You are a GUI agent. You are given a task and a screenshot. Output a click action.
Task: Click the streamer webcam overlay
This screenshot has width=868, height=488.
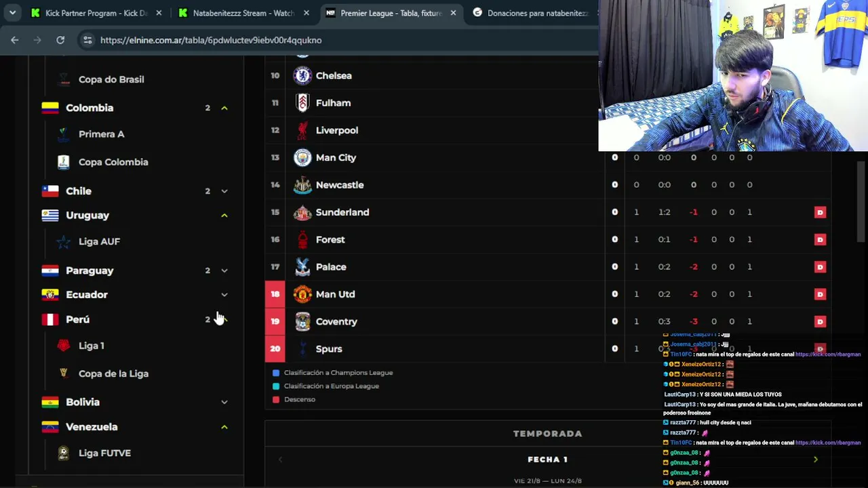click(x=733, y=75)
